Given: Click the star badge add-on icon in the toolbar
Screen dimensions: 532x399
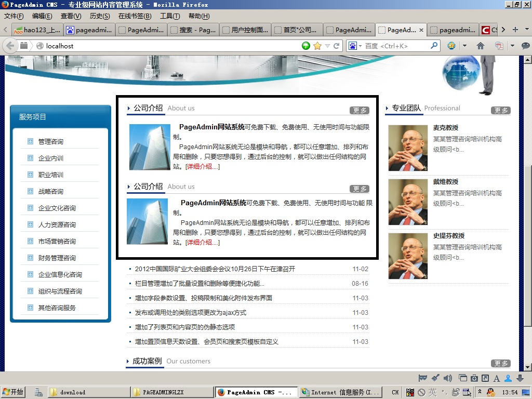Looking at the screenshot, I should click(x=451, y=46).
